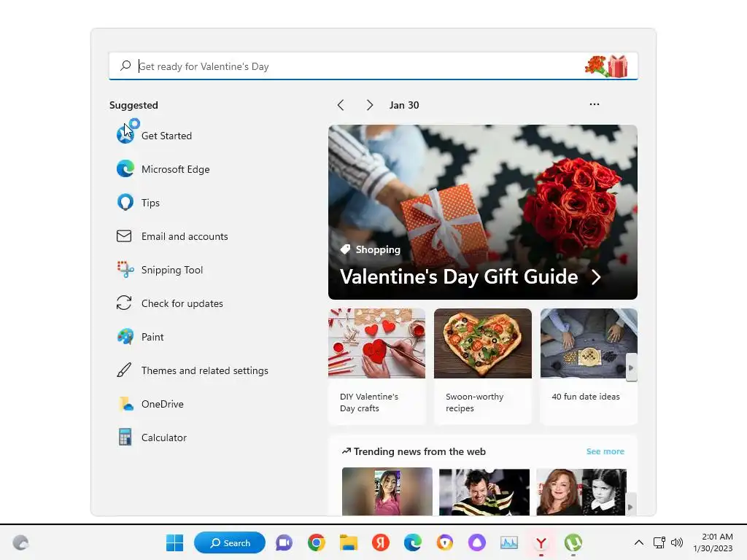
Task: Open the trending thumbnail of the man in a striped sweater
Action: (484, 491)
